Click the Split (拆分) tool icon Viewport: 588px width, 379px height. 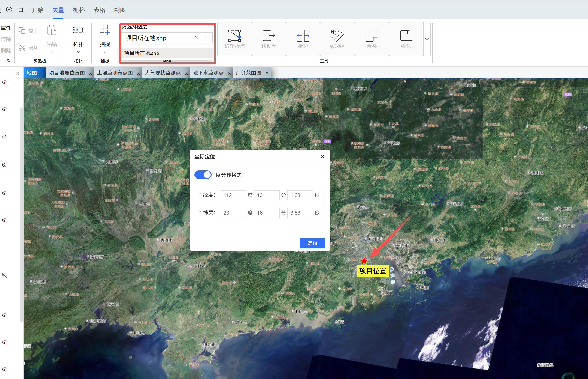[303, 36]
